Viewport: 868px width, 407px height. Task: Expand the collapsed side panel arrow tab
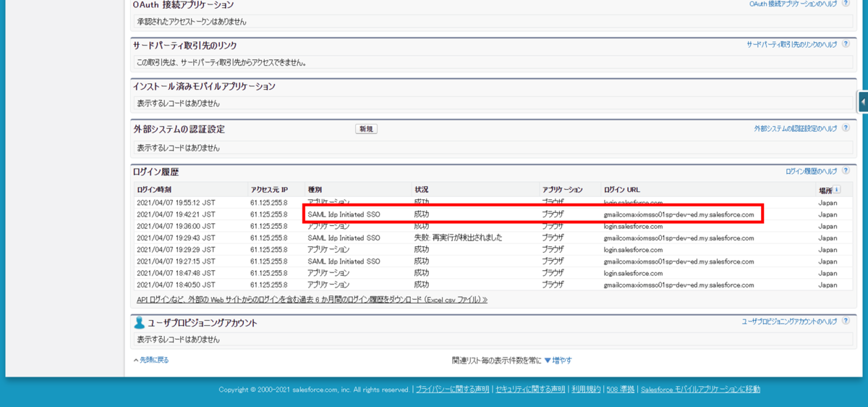point(863,101)
